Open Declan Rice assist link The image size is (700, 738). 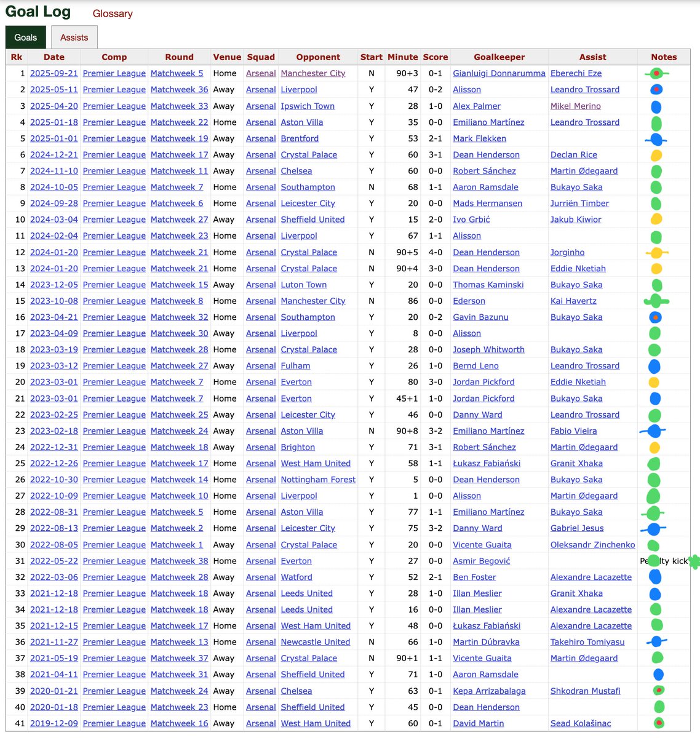pos(574,155)
